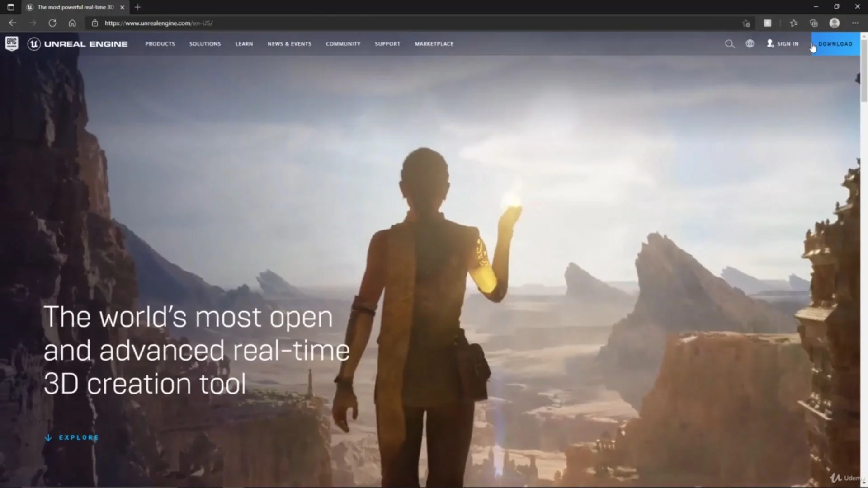Screen dimensions: 868x488
Task: Open the Learn menu
Action: (244, 44)
